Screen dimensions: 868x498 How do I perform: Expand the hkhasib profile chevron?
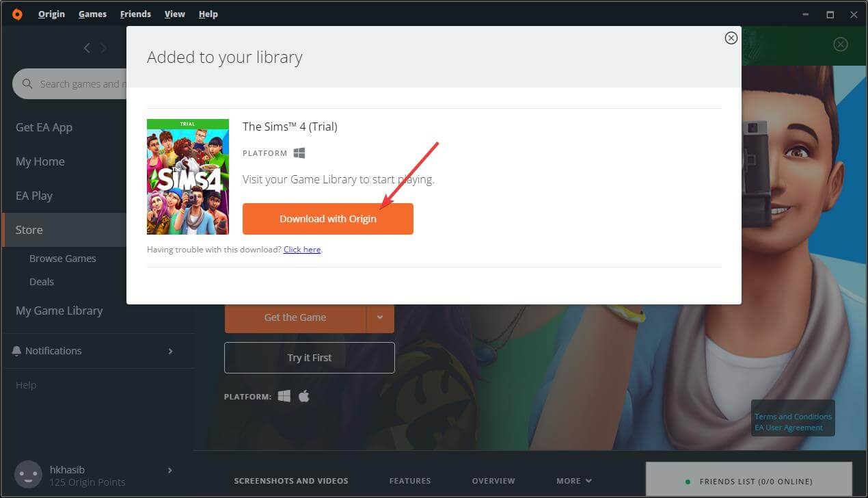(170, 470)
